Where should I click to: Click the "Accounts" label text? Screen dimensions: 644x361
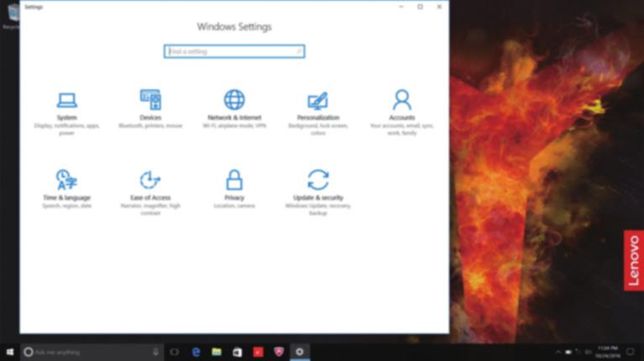point(401,118)
